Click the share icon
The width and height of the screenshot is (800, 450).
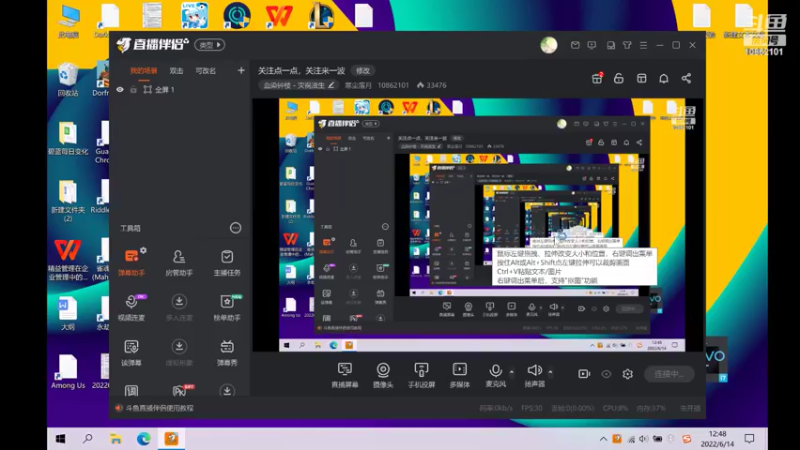(x=686, y=78)
